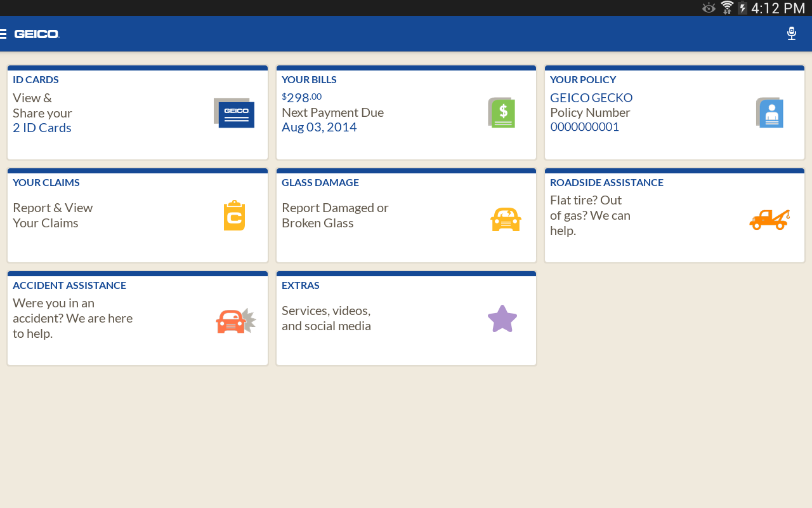This screenshot has height=508, width=812.
Task: Open the YOUR POLICY heading
Action: (583, 79)
